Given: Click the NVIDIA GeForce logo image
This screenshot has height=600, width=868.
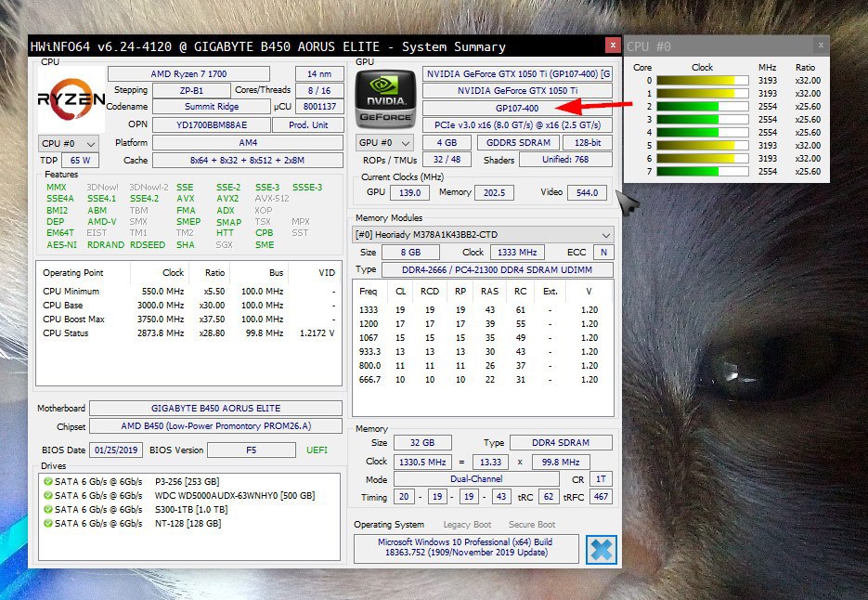Looking at the screenshot, I should coord(385,98).
